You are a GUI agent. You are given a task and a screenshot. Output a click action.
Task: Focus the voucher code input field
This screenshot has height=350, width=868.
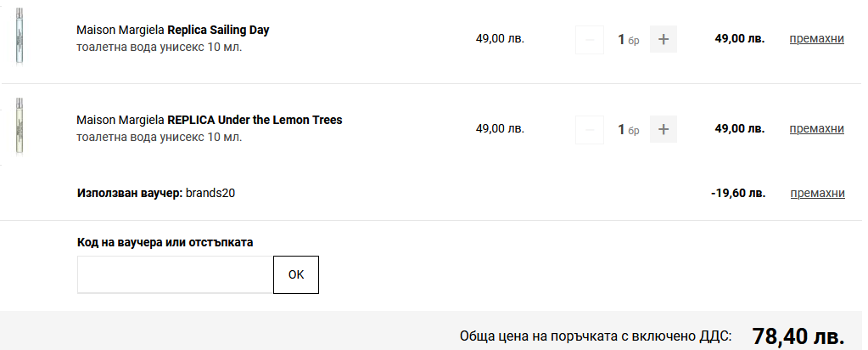(175, 274)
